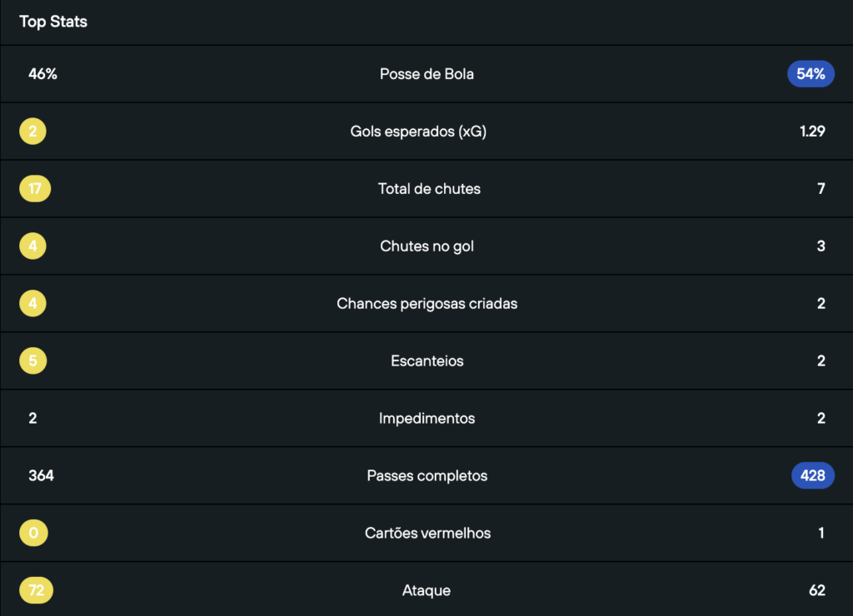The height and width of the screenshot is (616, 853).
Task: Click the Chutes no gol label
Action: (426, 246)
